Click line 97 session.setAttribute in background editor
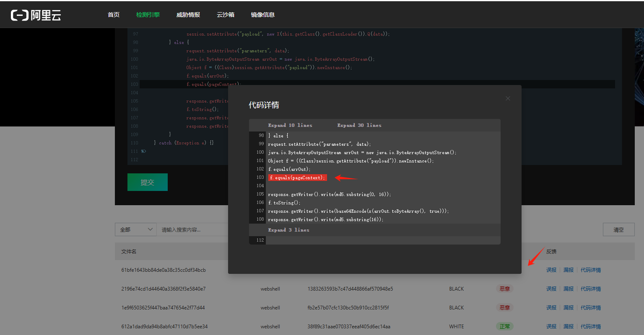The width and height of the screenshot is (644, 335). (x=288, y=34)
